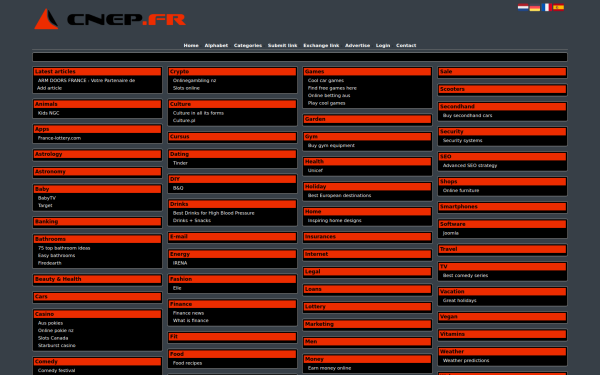Open the Onlinegambling nz link

194,81
